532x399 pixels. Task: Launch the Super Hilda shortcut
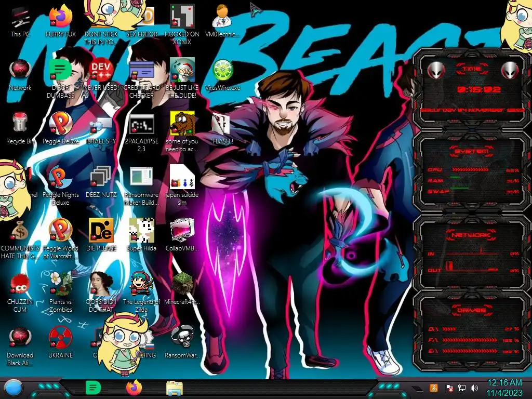[142, 235]
